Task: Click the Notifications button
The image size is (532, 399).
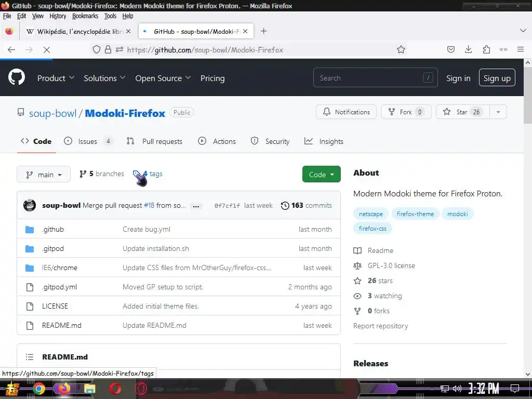Action: (x=346, y=112)
